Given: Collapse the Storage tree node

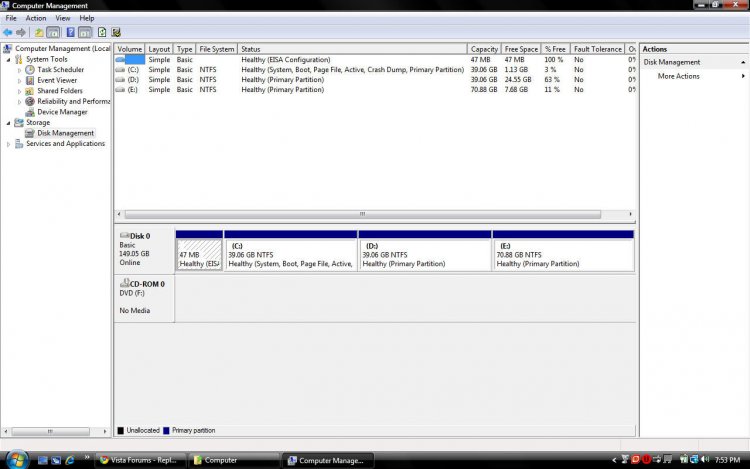Looking at the screenshot, I should tap(8, 123).
